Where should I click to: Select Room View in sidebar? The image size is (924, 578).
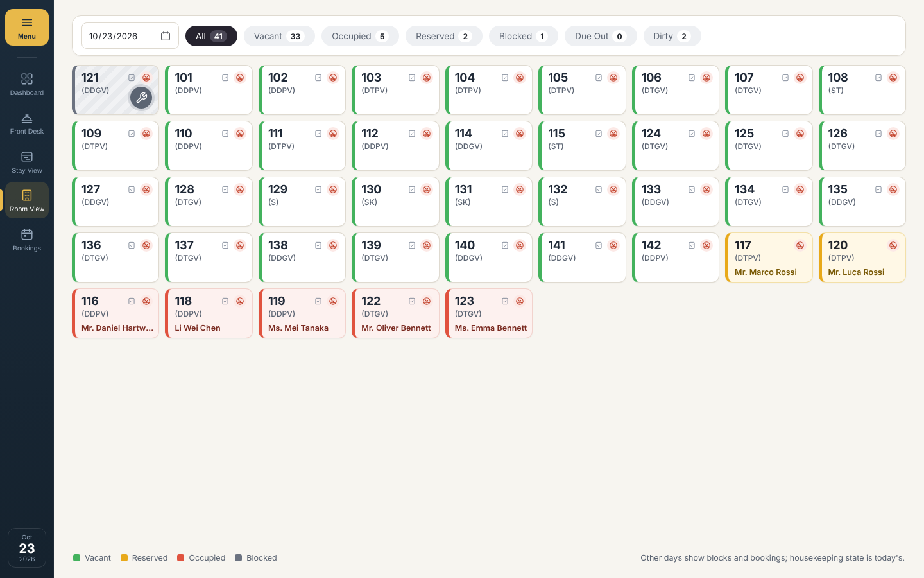coord(27,200)
